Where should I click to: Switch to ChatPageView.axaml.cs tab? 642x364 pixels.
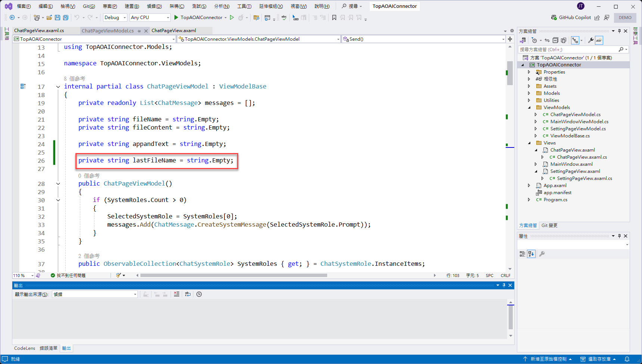[x=39, y=31]
